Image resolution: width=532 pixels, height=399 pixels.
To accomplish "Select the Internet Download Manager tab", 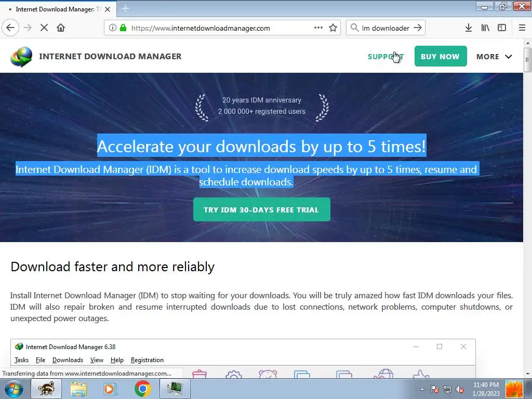I will (x=58, y=9).
